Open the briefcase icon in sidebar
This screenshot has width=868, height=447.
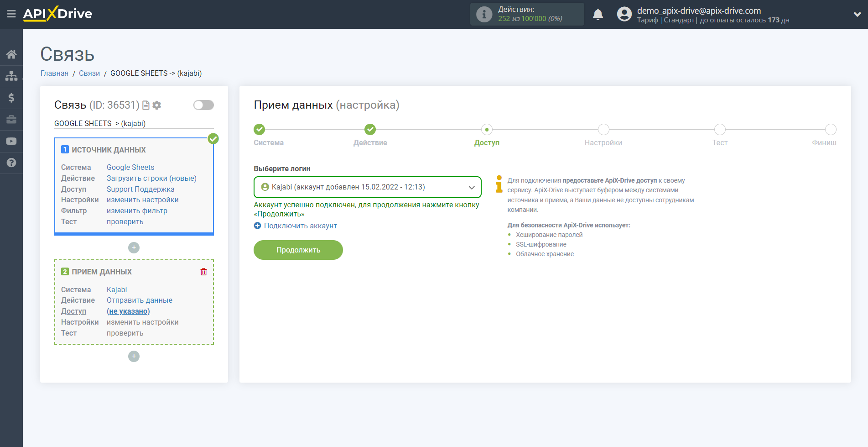click(x=11, y=120)
